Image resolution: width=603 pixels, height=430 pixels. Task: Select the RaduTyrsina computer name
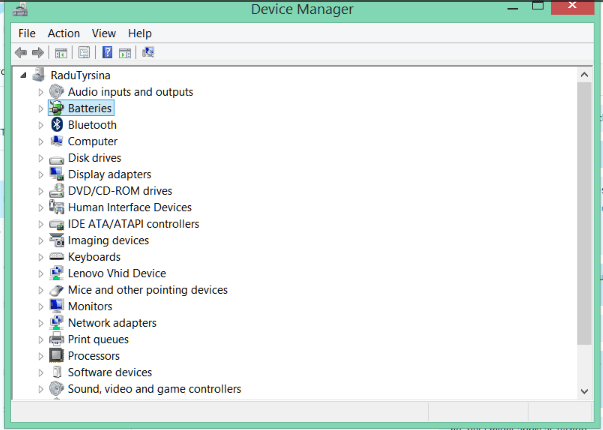coord(80,75)
